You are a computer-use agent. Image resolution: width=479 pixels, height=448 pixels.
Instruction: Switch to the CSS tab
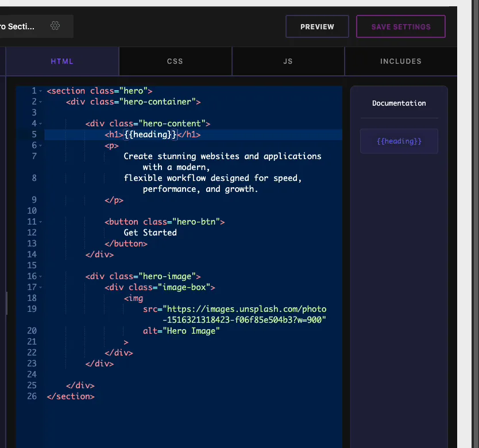pos(175,61)
